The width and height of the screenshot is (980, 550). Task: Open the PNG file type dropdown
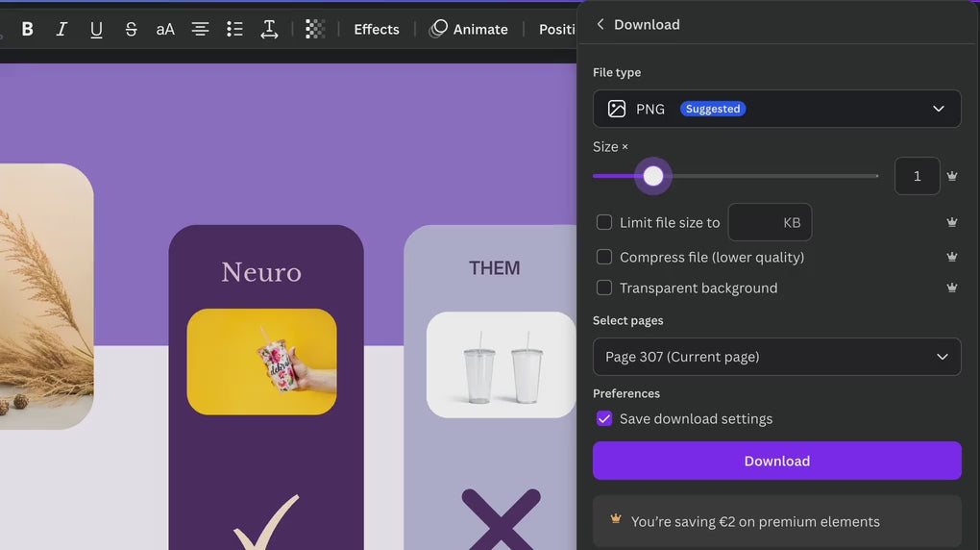776,109
